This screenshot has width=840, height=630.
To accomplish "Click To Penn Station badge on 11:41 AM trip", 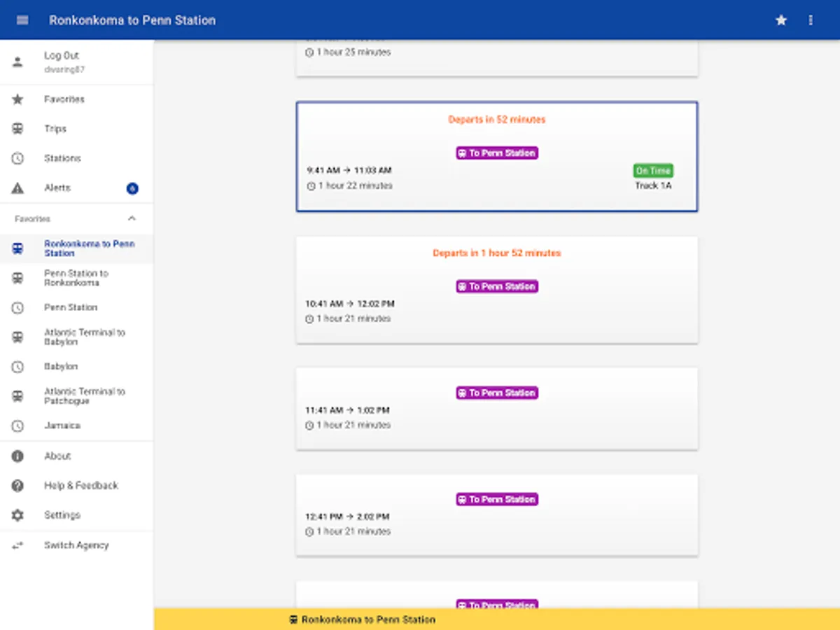I will pyautogui.click(x=497, y=393).
